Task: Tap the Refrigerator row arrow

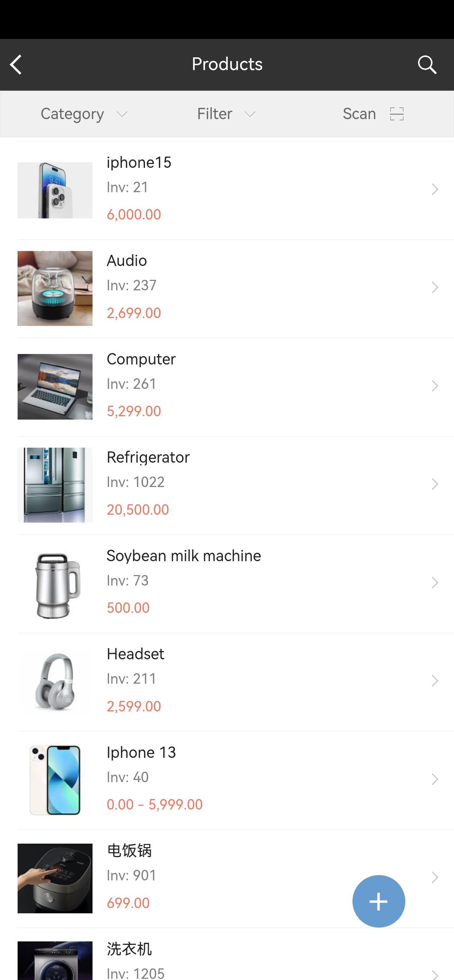Action: pos(434,484)
